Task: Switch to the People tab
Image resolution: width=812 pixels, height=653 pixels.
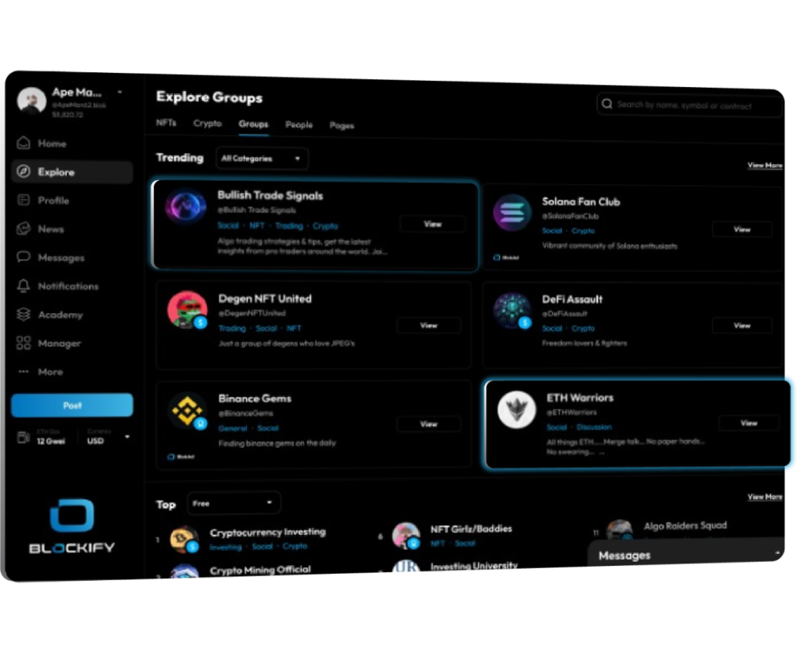Action: pos(299,124)
